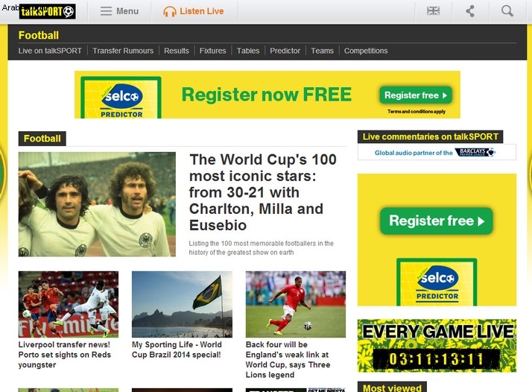This screenshot has height=392, width=532.
Task: Open the Transfer Rumours tab
Action: tap(123, 51)
